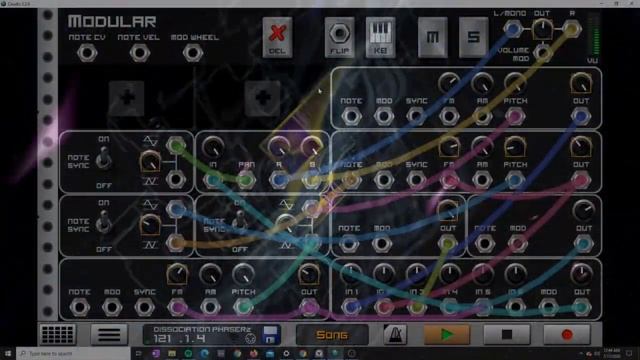Viewport: 640px width, 360px height.
Task: Flip NOTE SYNC switch on the translucent LFO
Action: click(240, 222)
